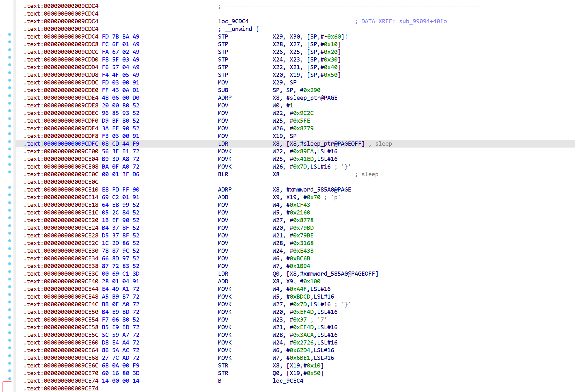Select the SUB mnemonic at 9CDE0
The image size is (575, 392).
(x=223, y=90)
